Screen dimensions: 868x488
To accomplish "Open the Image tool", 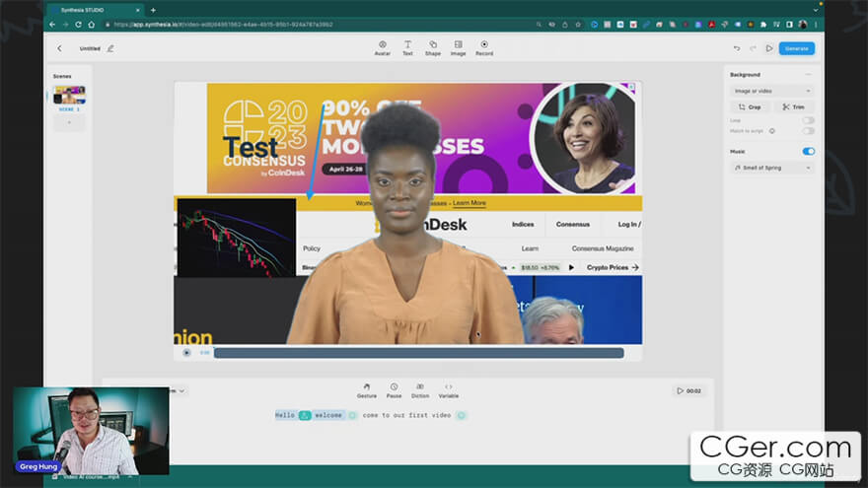I will (x=458, y=48).
